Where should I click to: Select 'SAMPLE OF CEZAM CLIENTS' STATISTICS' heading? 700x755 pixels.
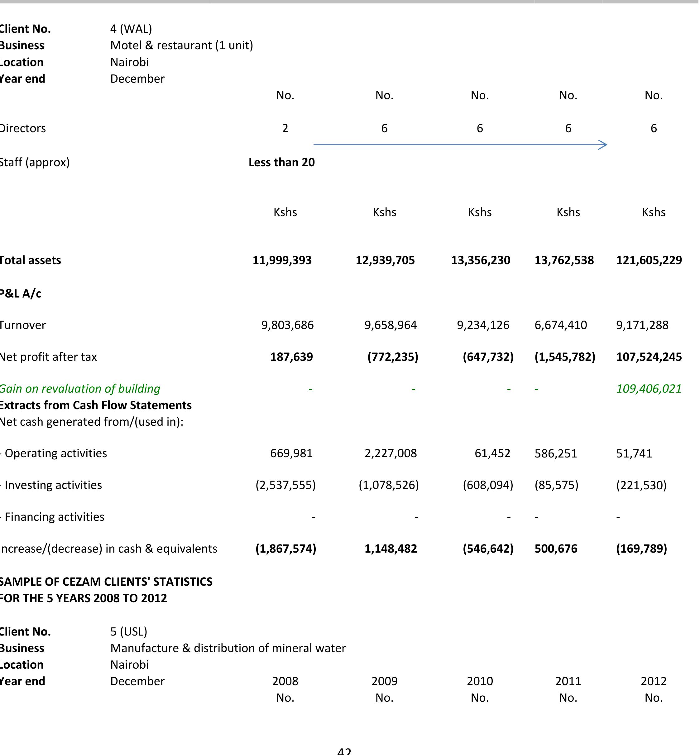coord(106,582)
